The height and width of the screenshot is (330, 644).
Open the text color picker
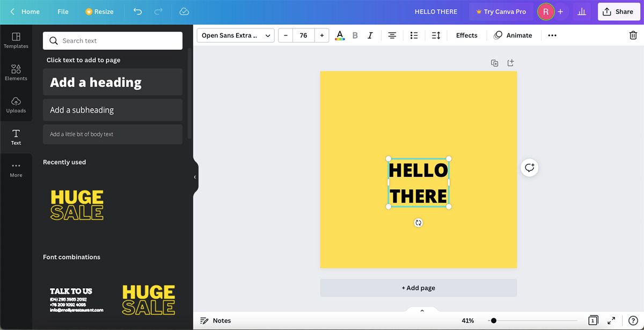click(x=340, y=35)
